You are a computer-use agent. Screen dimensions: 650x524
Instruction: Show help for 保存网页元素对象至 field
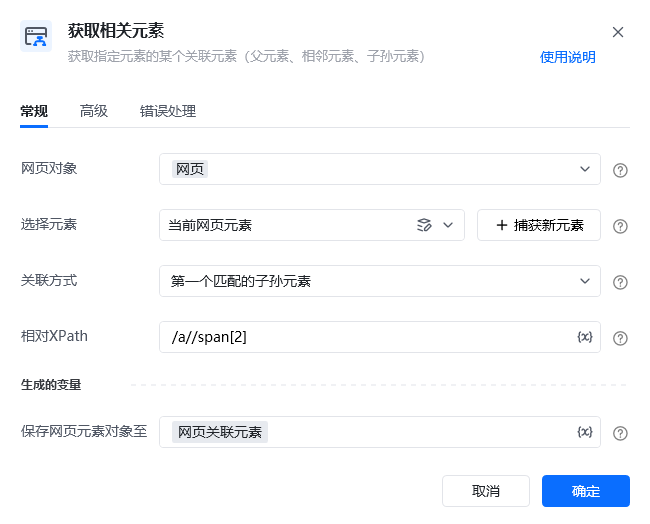[x=620, y=433]
